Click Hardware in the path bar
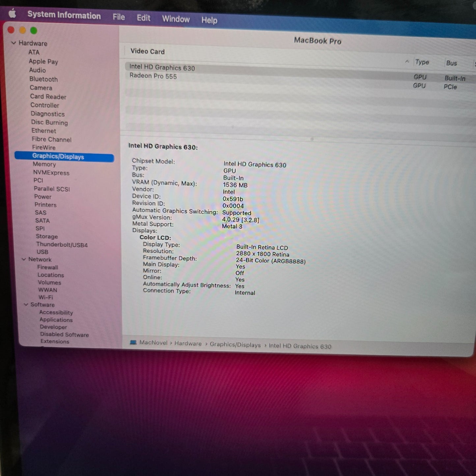The width and height of the screenshot is (476, 476). [x=188, y=343]
